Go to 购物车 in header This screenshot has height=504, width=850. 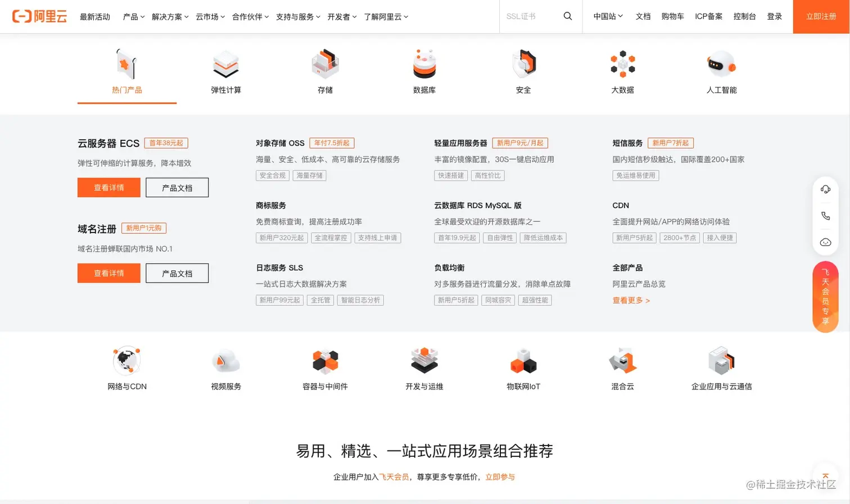pos(673,16)
